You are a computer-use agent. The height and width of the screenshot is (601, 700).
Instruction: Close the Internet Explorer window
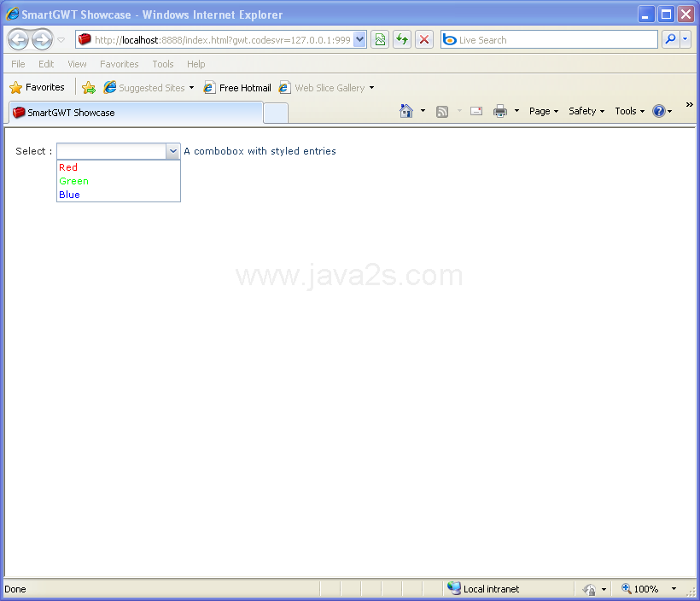point(685,15)
